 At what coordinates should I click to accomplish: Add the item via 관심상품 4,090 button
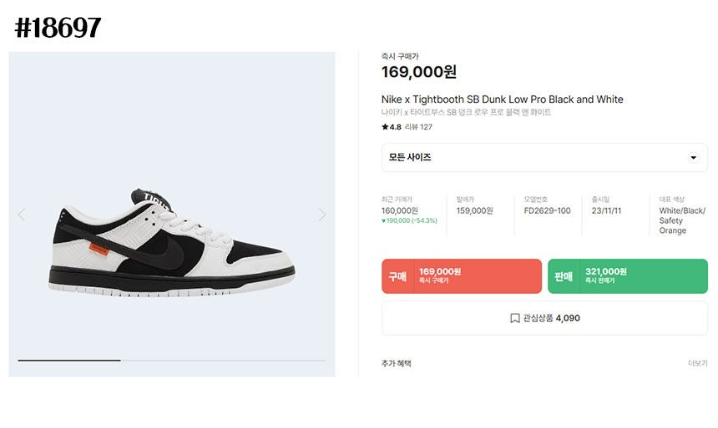(x=544, y=318)
